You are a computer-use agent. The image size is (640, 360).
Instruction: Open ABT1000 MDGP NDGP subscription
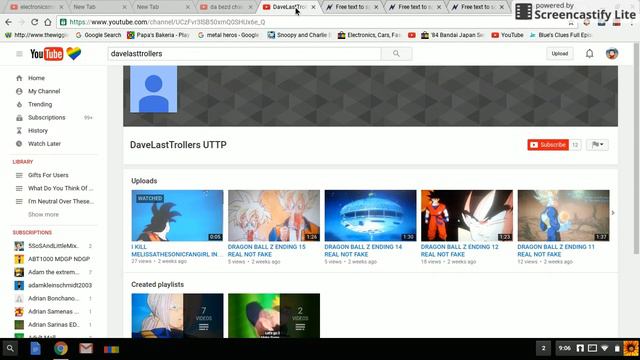point(53,259)
